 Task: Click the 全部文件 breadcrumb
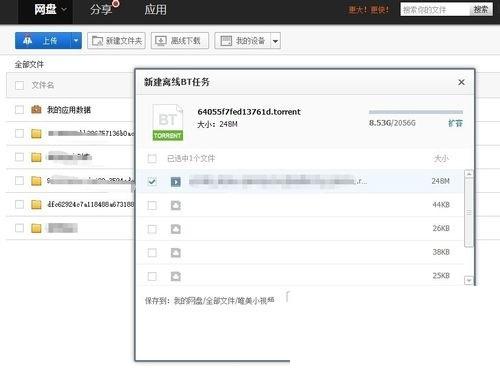pyautogui.click(x=29, y=64)
